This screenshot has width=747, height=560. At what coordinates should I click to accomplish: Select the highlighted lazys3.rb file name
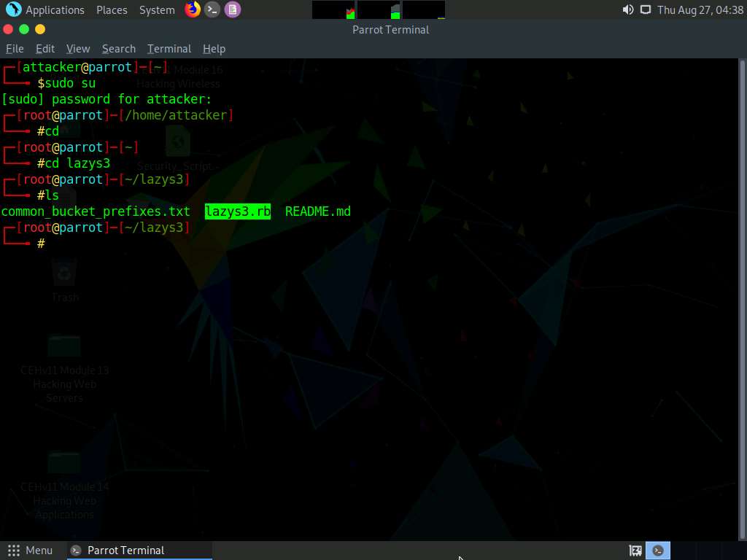pyautogui.click(x=237, y=211)
